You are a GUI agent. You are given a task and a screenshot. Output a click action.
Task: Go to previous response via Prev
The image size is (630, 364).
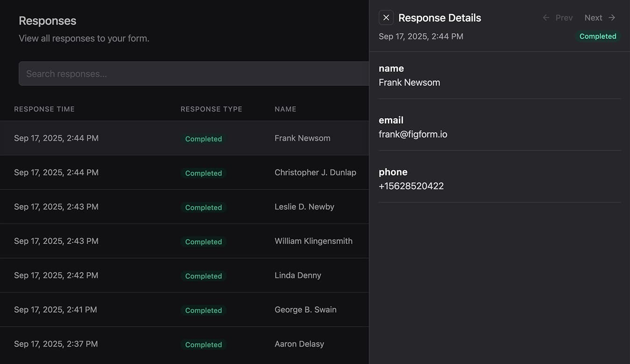click(564, 17)
